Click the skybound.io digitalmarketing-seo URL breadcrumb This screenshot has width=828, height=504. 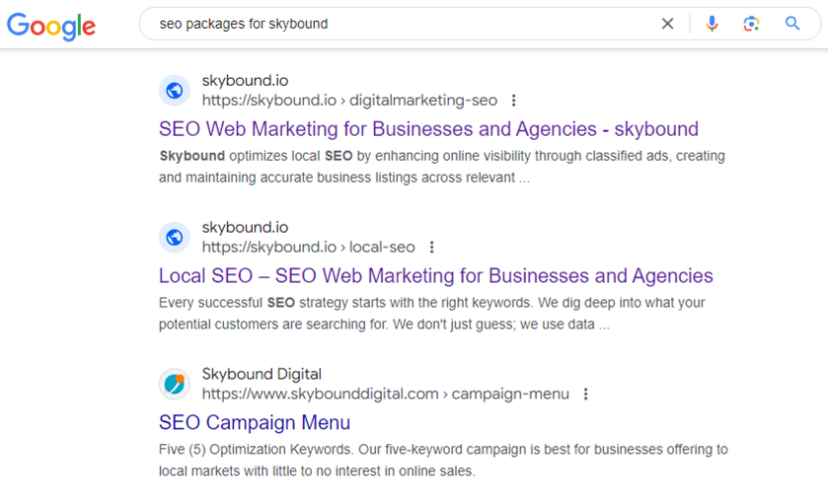coord(349,101)
